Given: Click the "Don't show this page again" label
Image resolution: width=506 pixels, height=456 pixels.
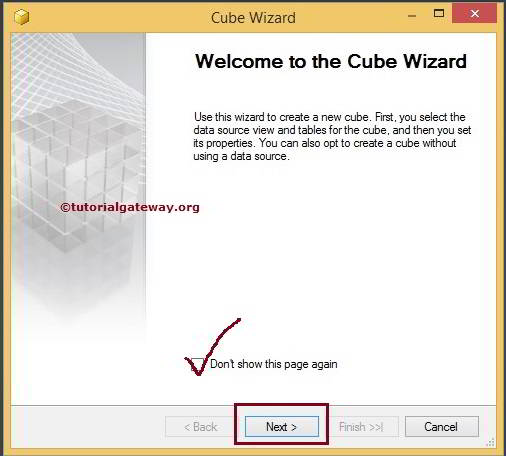Looking at the screenshot, I should tap(274, 364).
